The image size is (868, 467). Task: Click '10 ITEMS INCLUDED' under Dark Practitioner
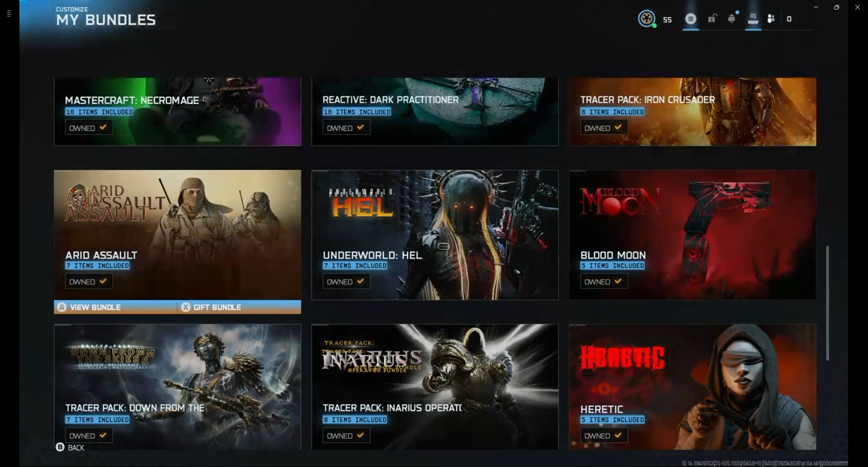[357, 112]
